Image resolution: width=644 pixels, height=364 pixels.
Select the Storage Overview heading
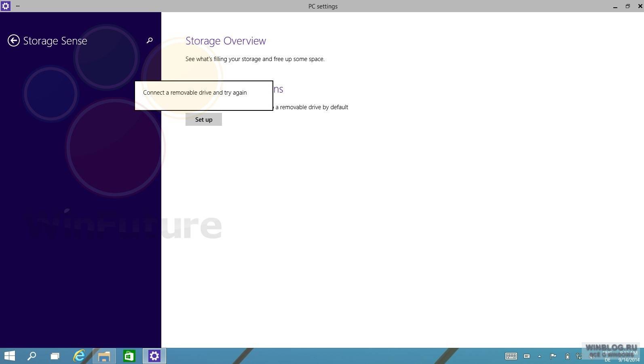[226, 41]
